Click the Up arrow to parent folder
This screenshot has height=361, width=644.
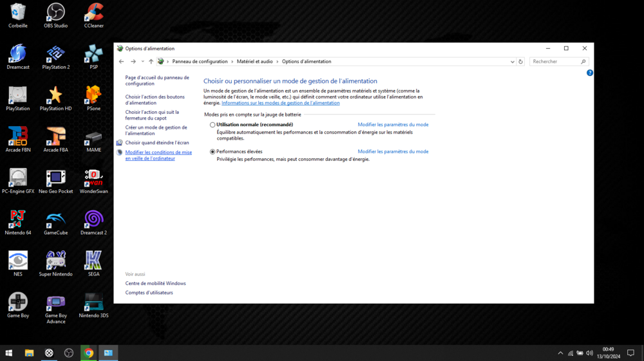coord(151,62)
